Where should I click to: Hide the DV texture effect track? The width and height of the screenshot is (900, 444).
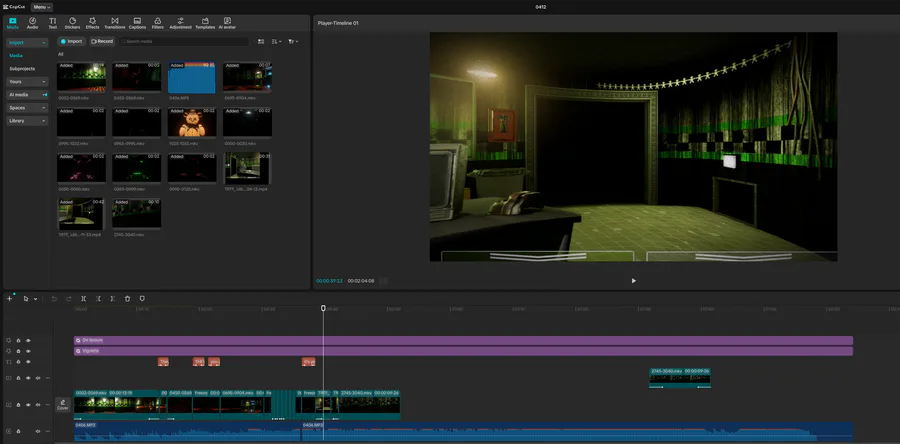pyautogui.click(x=28, y=340)
